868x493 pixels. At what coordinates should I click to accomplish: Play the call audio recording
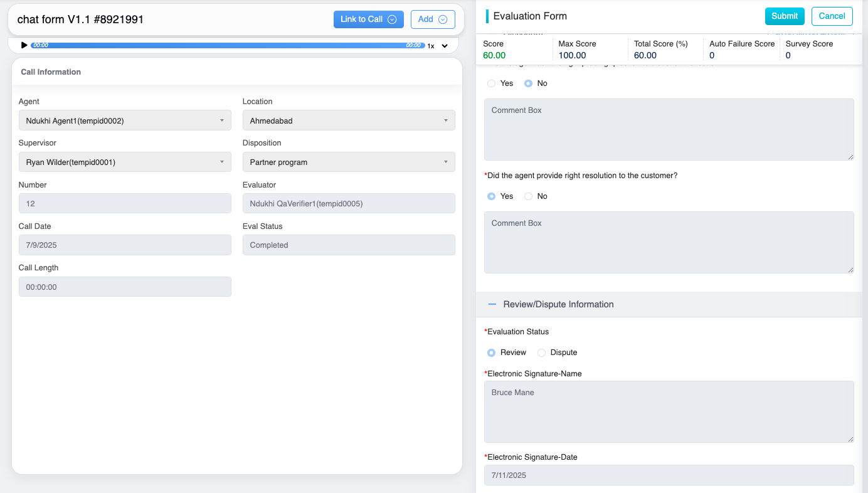24,45
